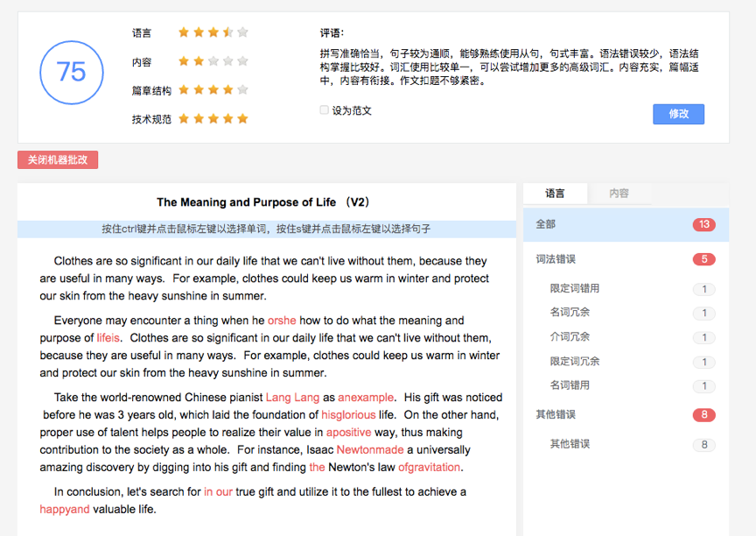The width and height of the screenshot is (756, 536).
Task: Select the highlighted error word orshe
Action: pos(282,320)
